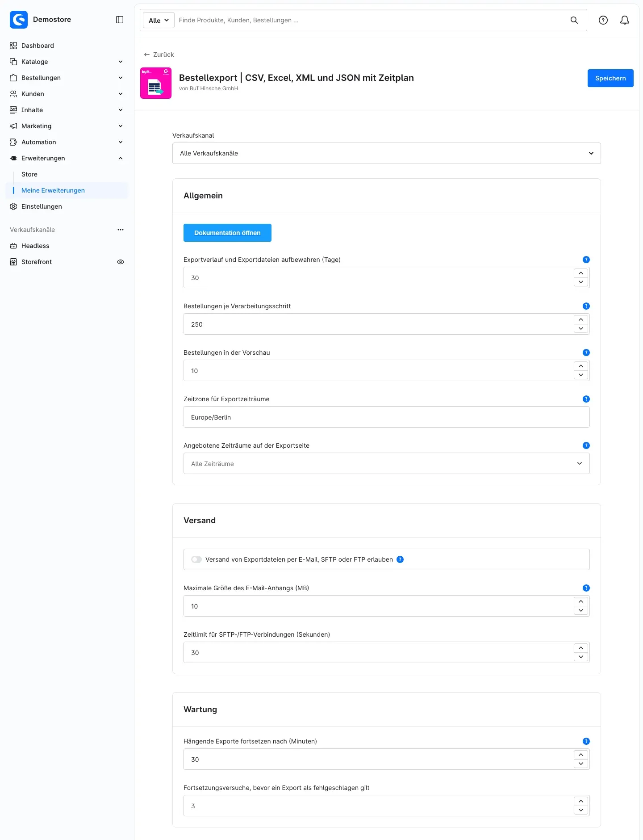Collapse the Erweiterungen menu
The width and height of the screenshot is (643, 840).
coord(67,158)
